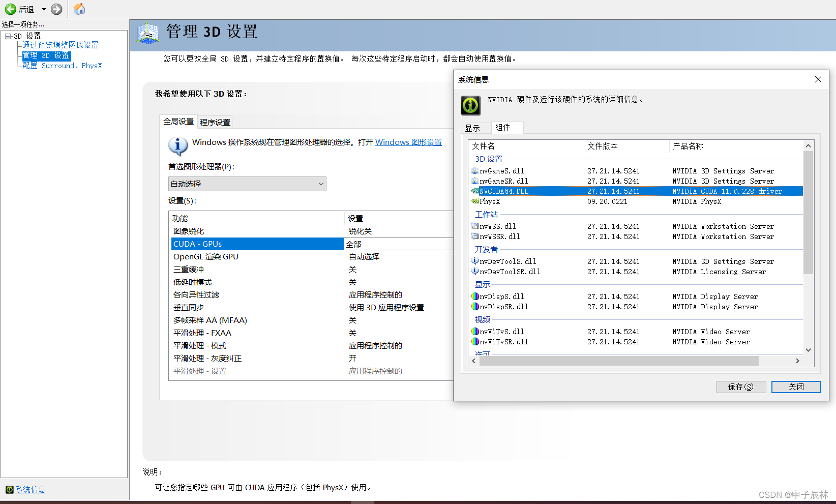The image size is (836, 504).
Task: Switch to the 程序设置 tab
Action: (215, 122)
